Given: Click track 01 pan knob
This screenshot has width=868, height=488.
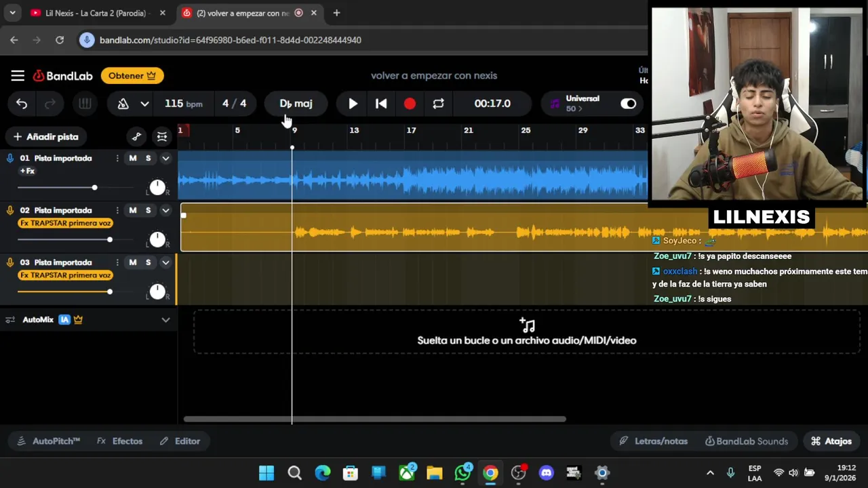Looking at the screenshot, I should [x=157, y=188].
